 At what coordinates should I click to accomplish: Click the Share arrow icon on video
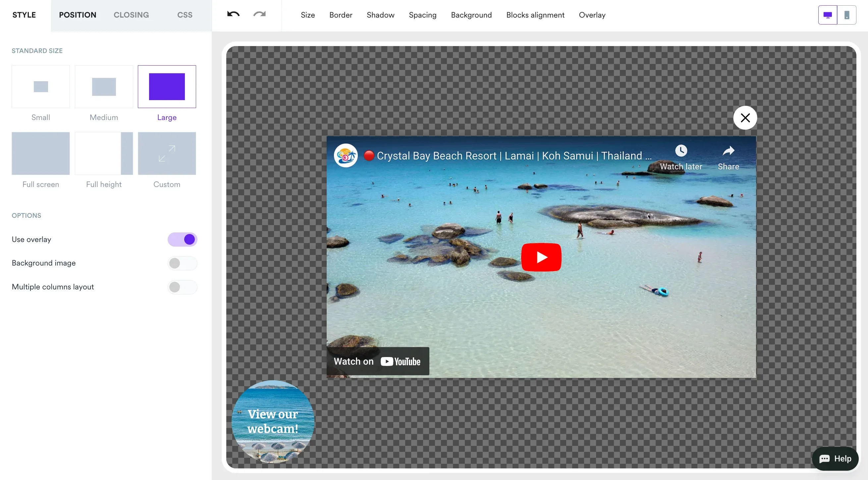tap(729, 150)
